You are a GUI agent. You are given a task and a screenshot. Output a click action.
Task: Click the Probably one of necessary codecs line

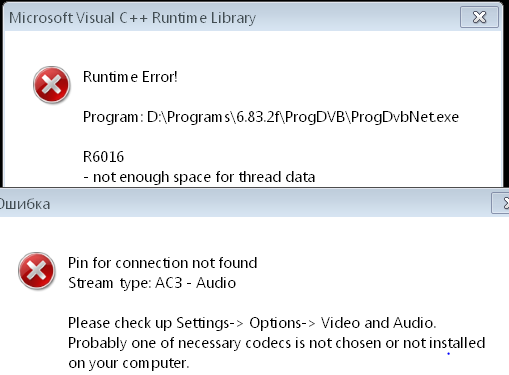tap(277, 343)
